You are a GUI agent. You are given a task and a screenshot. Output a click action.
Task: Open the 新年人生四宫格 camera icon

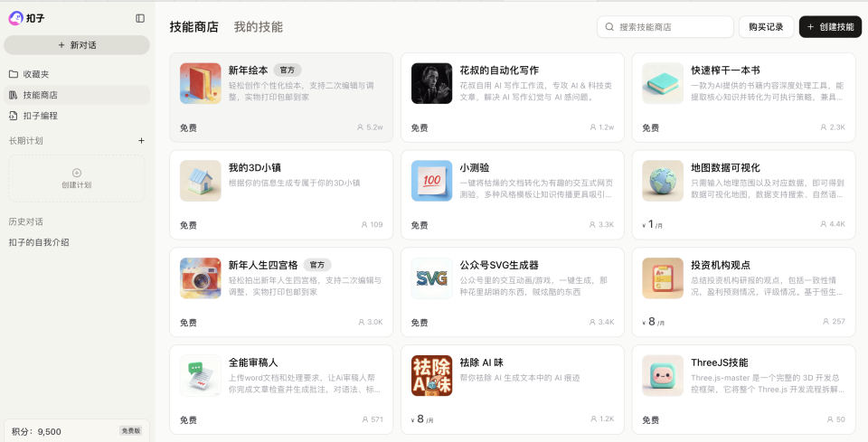[x=201, y=278]
